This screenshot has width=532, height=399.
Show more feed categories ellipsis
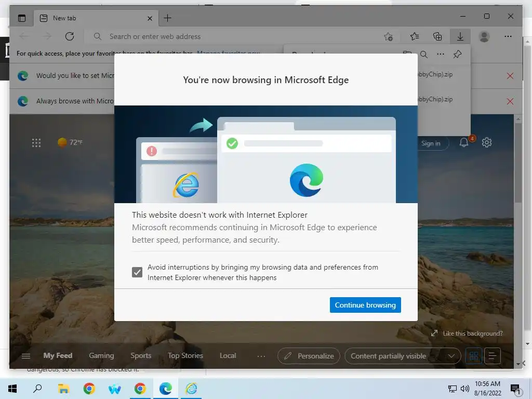tap(261, 356)
